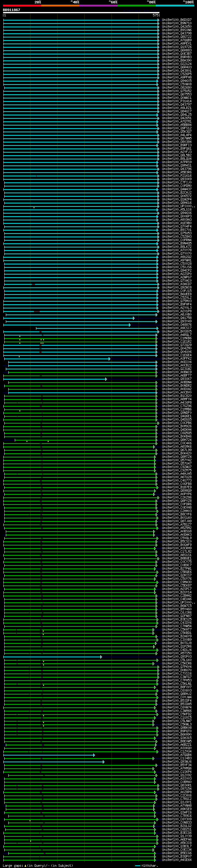Open hit UniRef100_B9N710
The image size is (197, 868).
(176, 23)
